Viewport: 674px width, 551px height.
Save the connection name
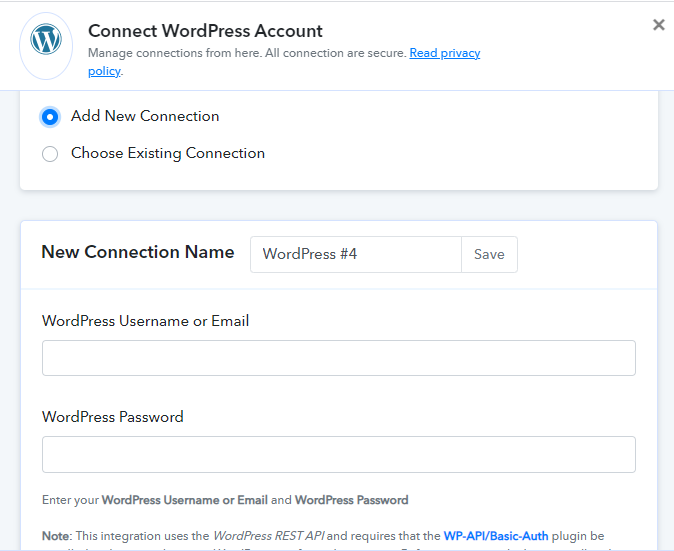(489, 254)
